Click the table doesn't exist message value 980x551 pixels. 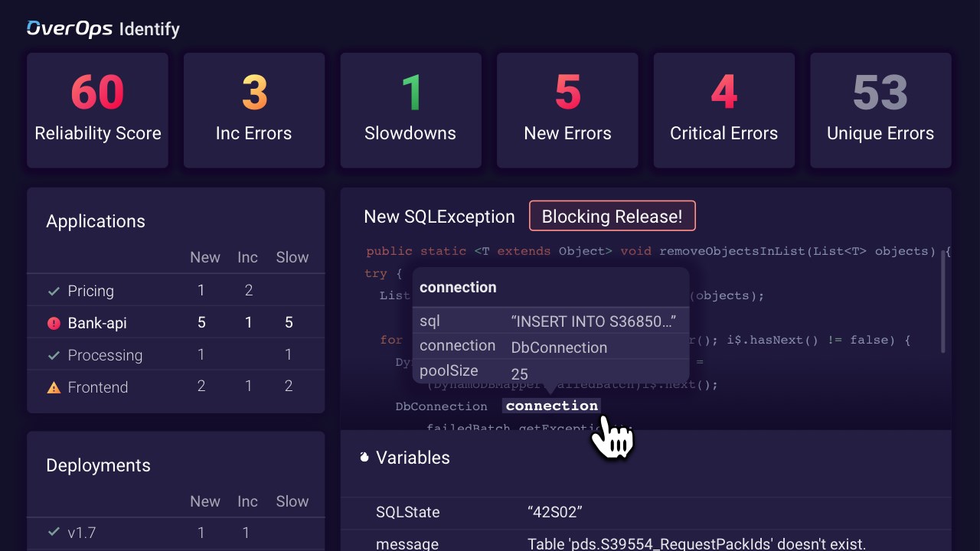coord(697,544)
